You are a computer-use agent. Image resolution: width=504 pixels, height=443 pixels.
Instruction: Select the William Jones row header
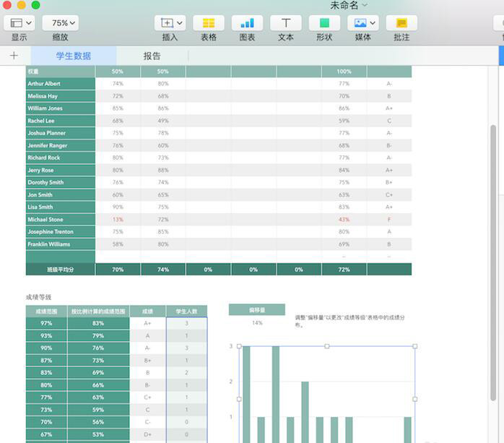[61, 108]
